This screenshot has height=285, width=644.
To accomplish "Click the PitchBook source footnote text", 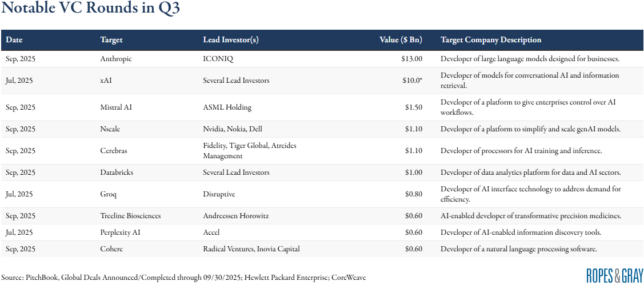I will tap(183, 278).
